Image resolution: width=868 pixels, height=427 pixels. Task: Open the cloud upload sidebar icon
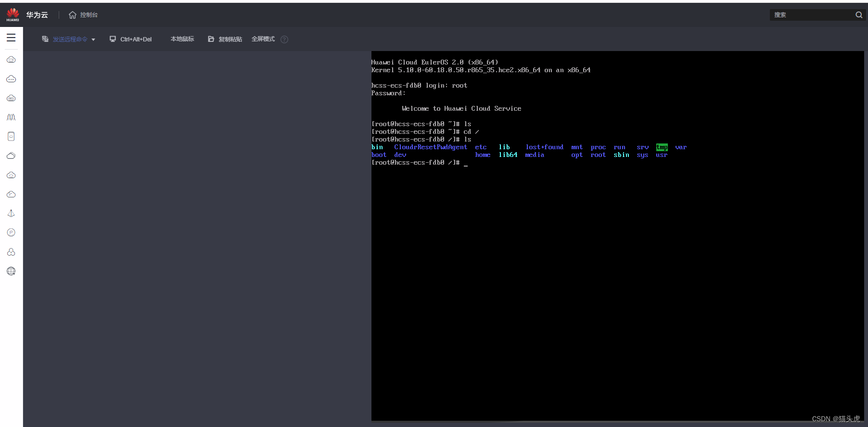click(11, 175)
